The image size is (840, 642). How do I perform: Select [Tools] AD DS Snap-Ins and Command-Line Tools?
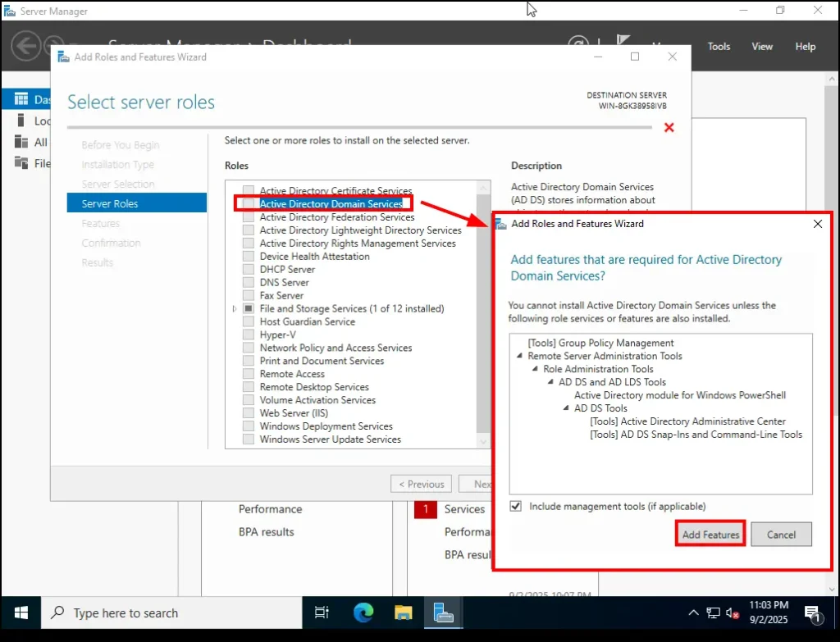(x=696, y=435)
